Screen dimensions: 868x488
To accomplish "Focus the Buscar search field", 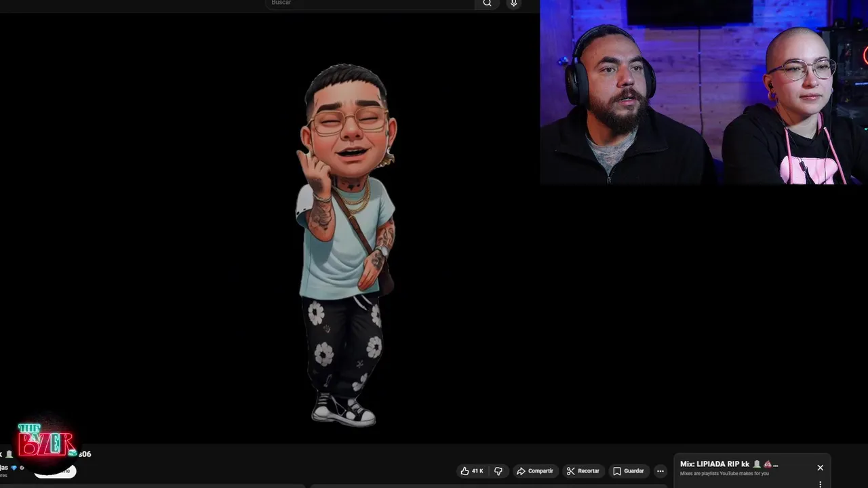I will pyautogui.click(x=370, y=3).
